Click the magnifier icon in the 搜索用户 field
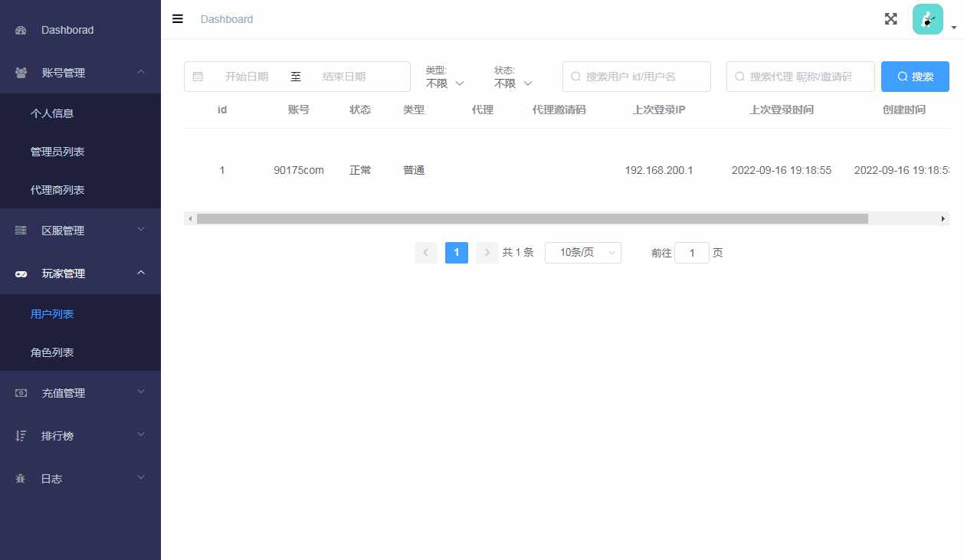 coord(575,76)
